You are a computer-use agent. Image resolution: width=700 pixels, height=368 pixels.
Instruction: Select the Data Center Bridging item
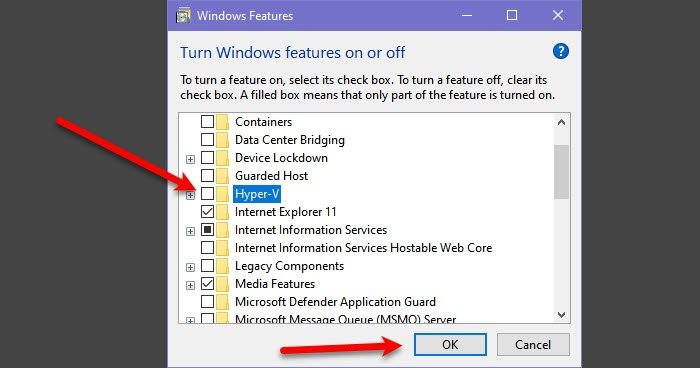[290, 140]
